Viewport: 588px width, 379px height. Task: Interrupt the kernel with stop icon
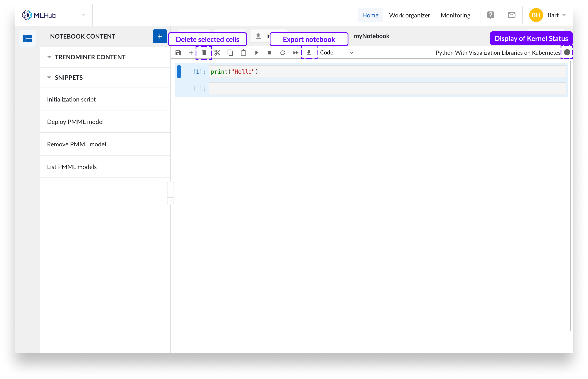[269, 53]
